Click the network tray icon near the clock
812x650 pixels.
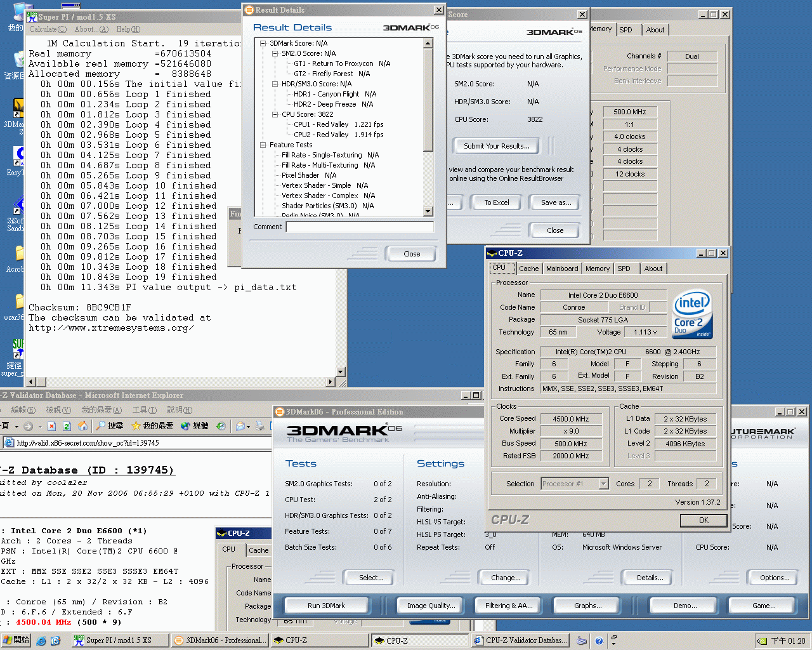[x=763, y=641]
